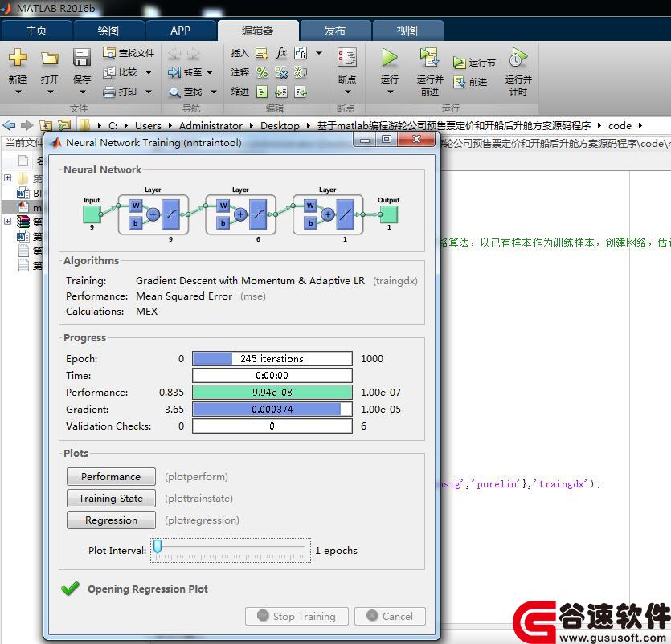Viewport: 671px width, 644px height.
Task: Select the 编辑器 tab
Action: pyautogui.click(x=258, y=31)
